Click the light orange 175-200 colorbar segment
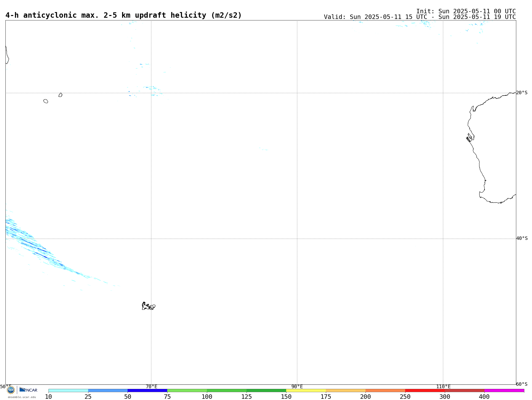Image resolution: width=532 pixels, height=400 pixels. click(346, 391)
